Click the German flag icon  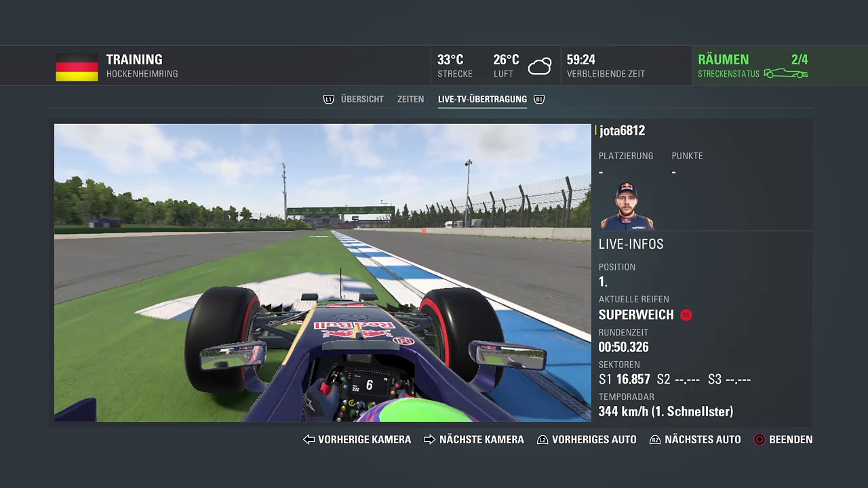[x=77, y=67]
